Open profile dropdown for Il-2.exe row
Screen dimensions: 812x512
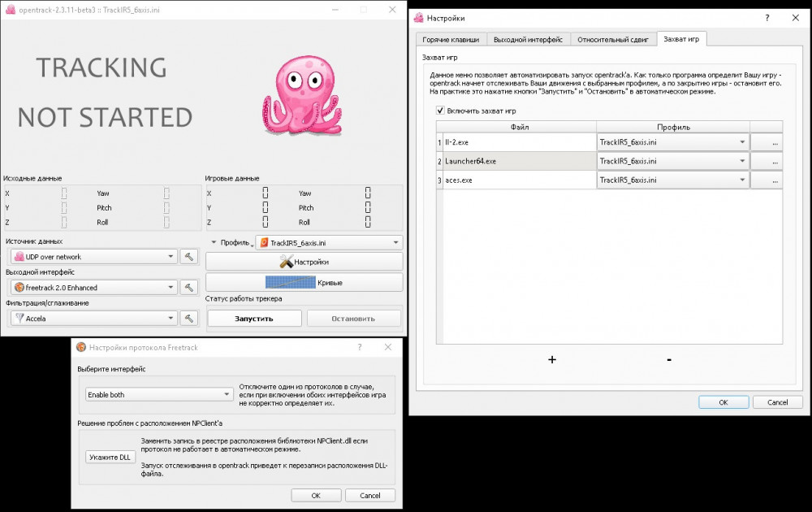point(672,142)
